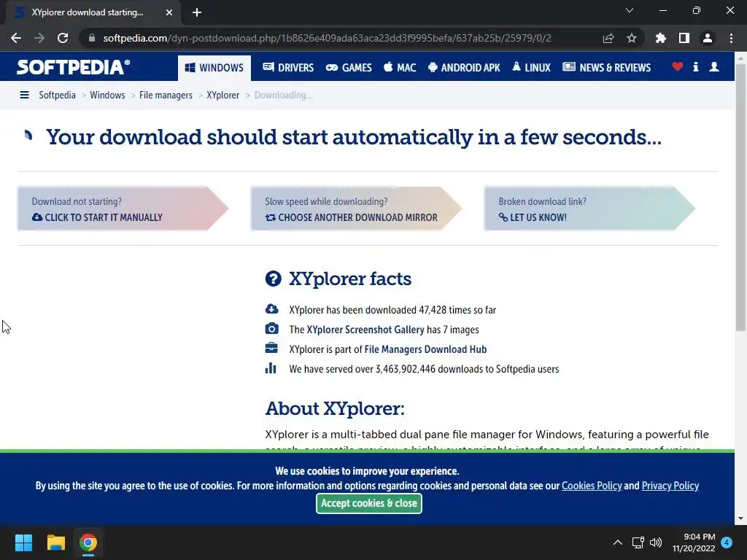The image size is (747, 560).
Task: Click the scrollbar down arrow
Action: [x=741, y=518]
